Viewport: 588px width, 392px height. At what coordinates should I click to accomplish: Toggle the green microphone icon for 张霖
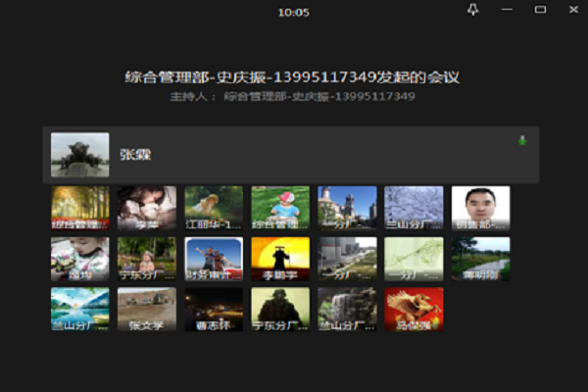522,140
